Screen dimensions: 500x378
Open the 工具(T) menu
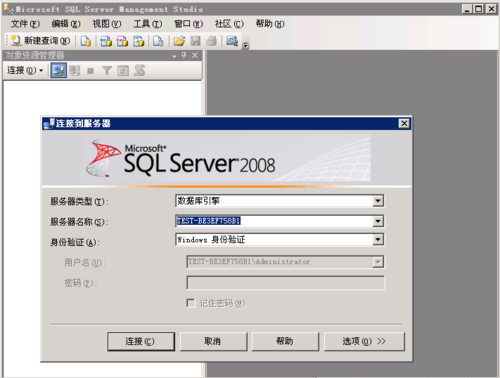click(x=148, y=24)
